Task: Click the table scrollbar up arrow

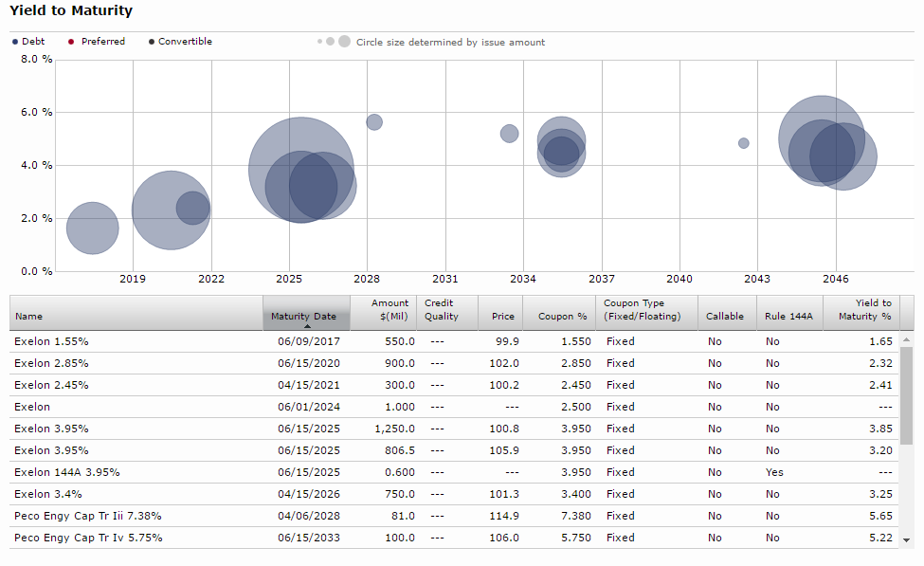Action: click(906, 339)
